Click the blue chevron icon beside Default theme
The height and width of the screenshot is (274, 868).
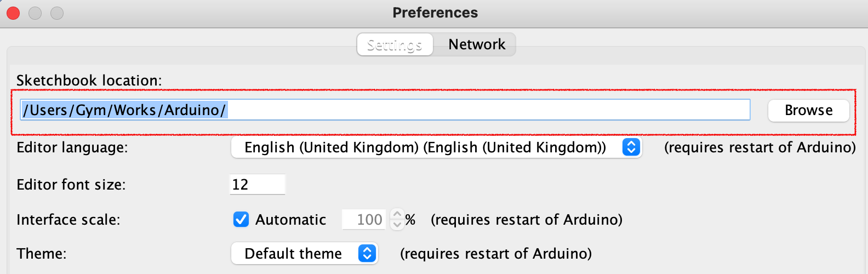pos(367,254)
